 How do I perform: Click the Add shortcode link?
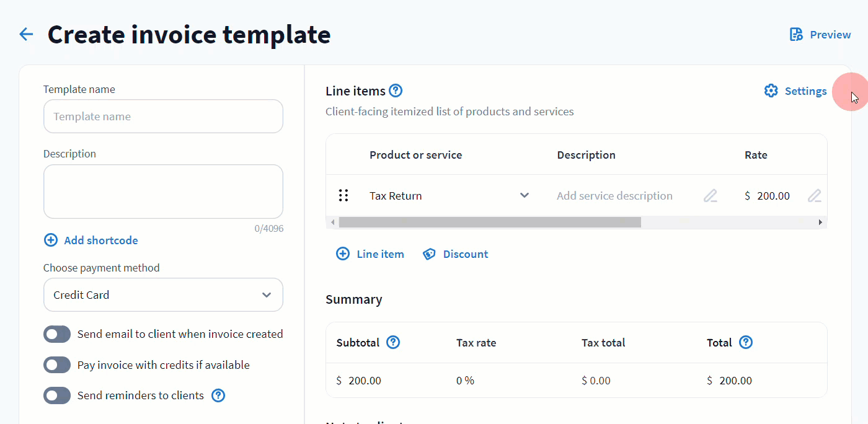[91, 241]
